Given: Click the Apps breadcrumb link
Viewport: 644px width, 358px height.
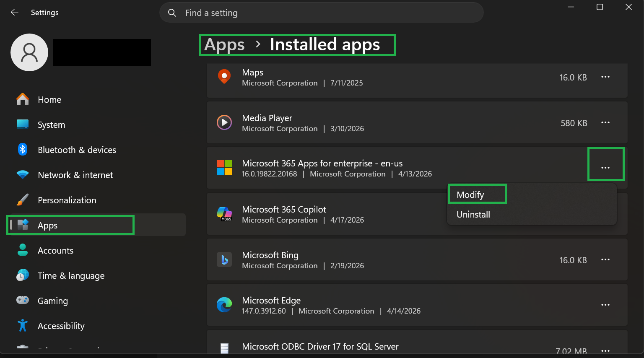Looking at the screenshot, I should click(224, 45).
